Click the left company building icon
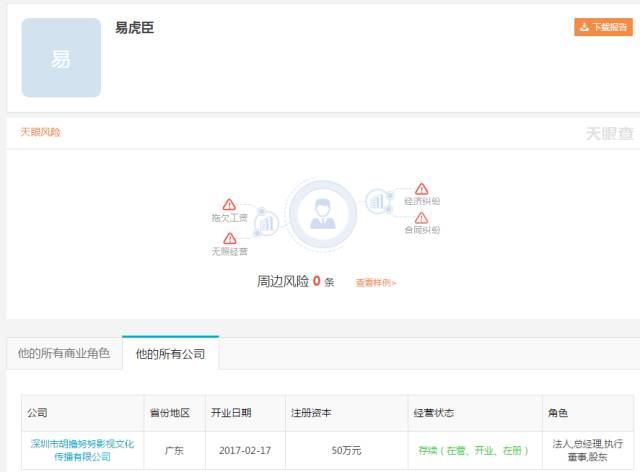This screenshot has width=640, height=472. pos(266,222)
